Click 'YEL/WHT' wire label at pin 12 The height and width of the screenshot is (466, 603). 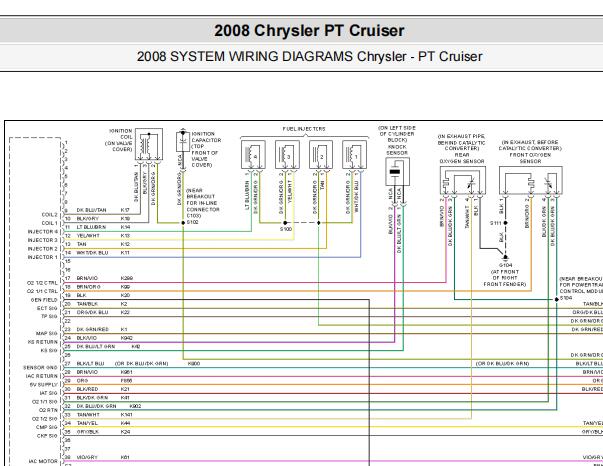pos(88,236)
